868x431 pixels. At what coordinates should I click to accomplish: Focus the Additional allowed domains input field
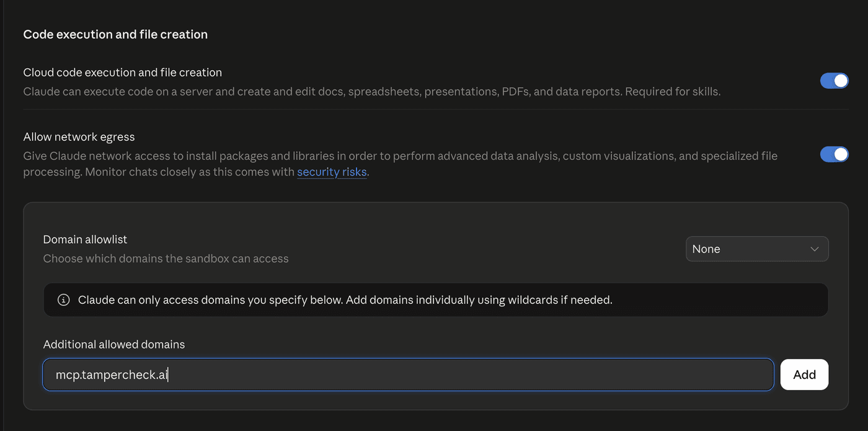408,375
